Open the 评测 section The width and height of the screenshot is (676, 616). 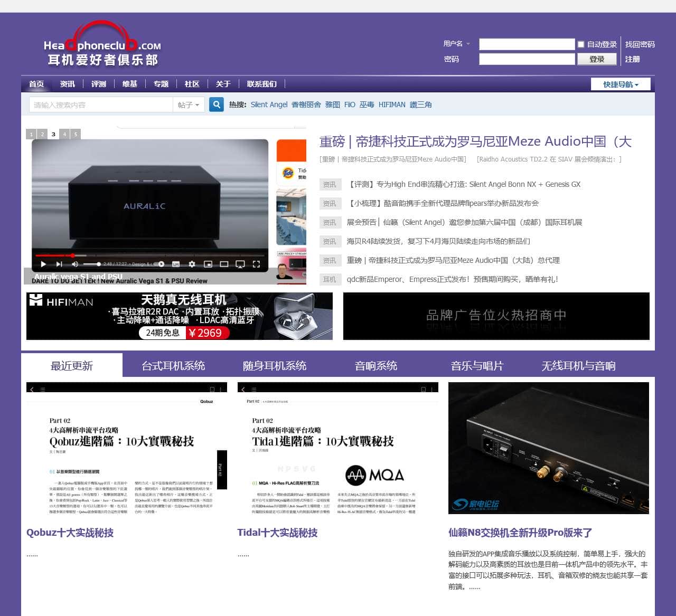click(x=99, y=84)
